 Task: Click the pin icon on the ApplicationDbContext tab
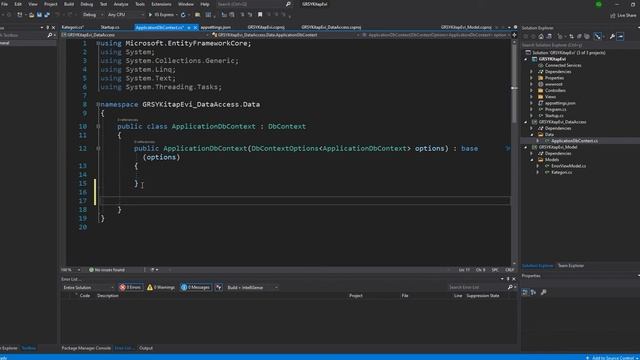click(189, 28)
